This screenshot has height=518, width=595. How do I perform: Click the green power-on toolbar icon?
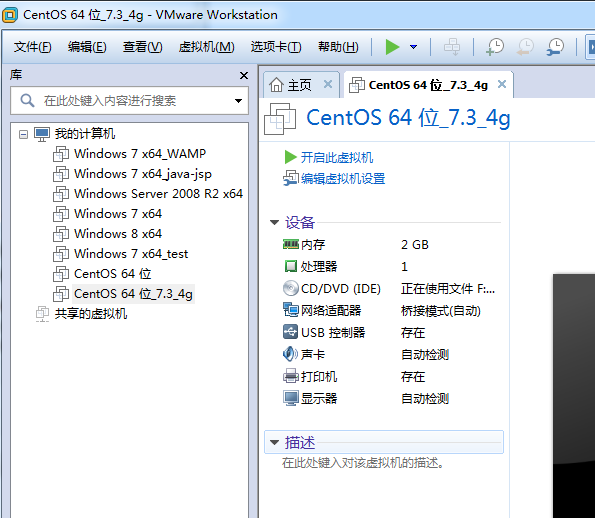pos(392,47)
